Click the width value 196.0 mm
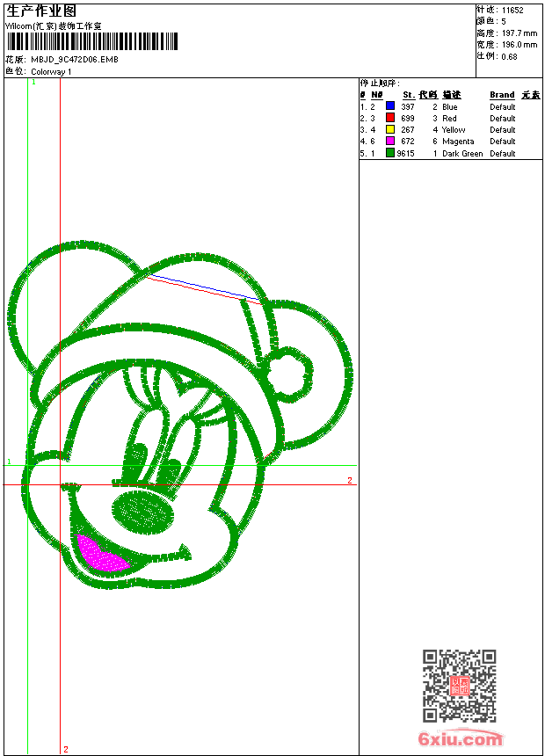545x756 pixels. tap(520, 45)
